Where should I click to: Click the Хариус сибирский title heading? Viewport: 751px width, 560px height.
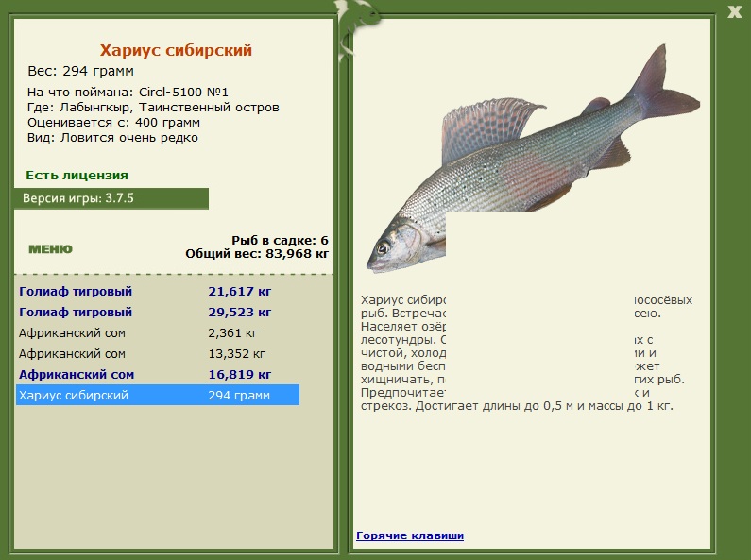(x=176, y=50)
